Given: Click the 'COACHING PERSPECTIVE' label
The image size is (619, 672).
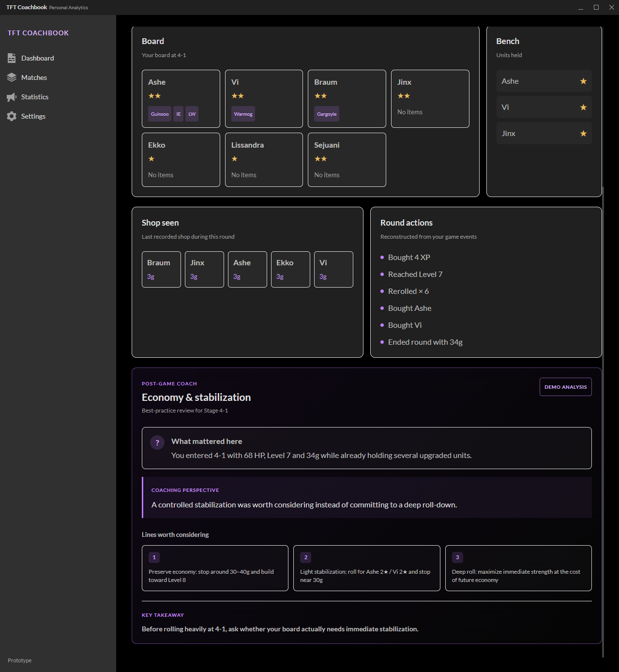Looking at the screenshot, I should pyautogui.click(x=185, y=490).
